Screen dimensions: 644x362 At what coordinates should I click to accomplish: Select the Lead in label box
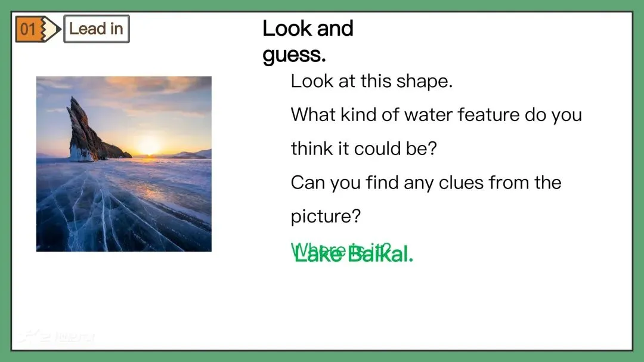pyautogui.click(x=96, y=29)
